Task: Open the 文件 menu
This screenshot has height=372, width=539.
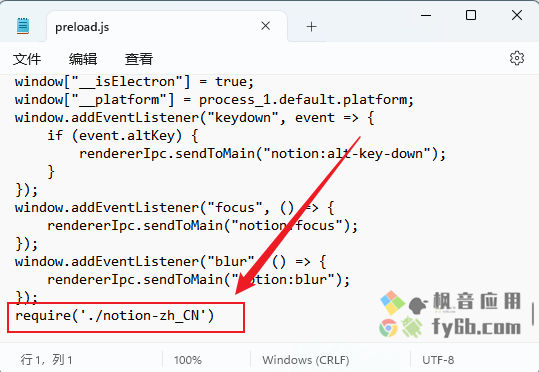Action: pyautogui.click(x=27, y=59)
